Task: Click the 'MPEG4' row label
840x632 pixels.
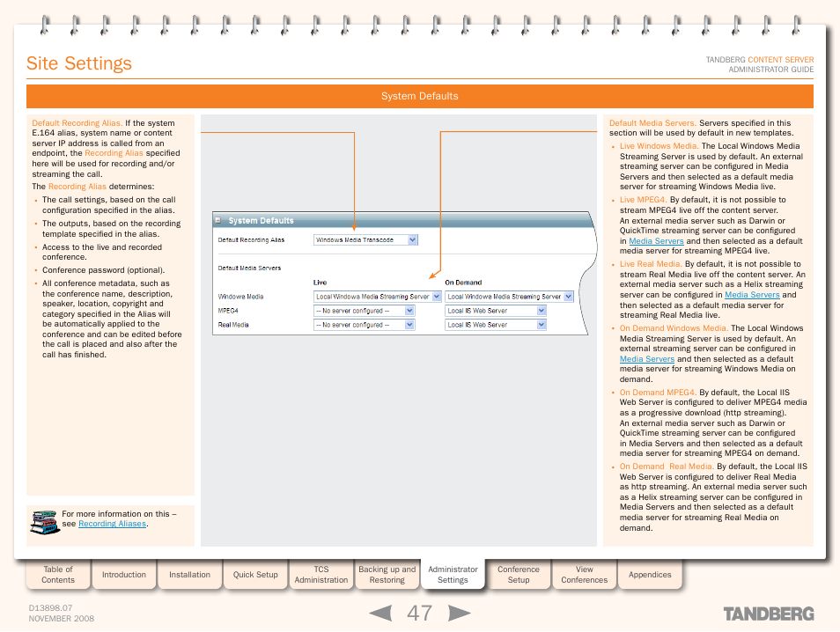Action: [x=228, y=311]
